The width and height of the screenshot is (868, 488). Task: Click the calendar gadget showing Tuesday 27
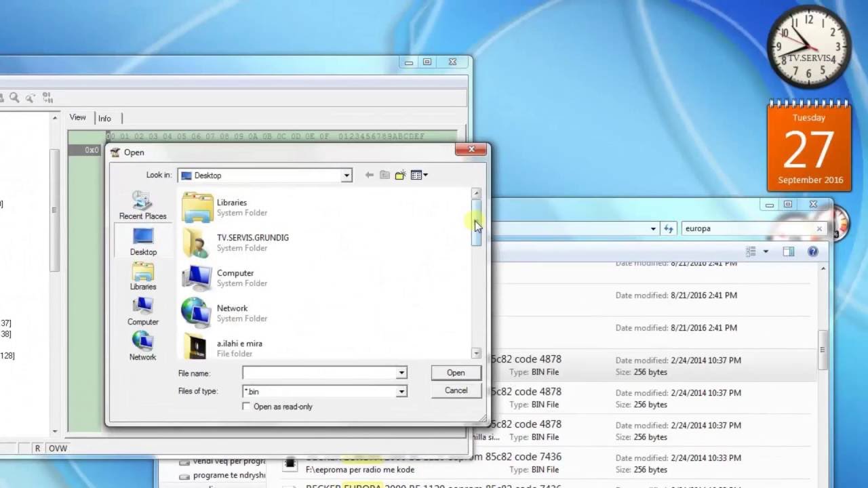810,146
